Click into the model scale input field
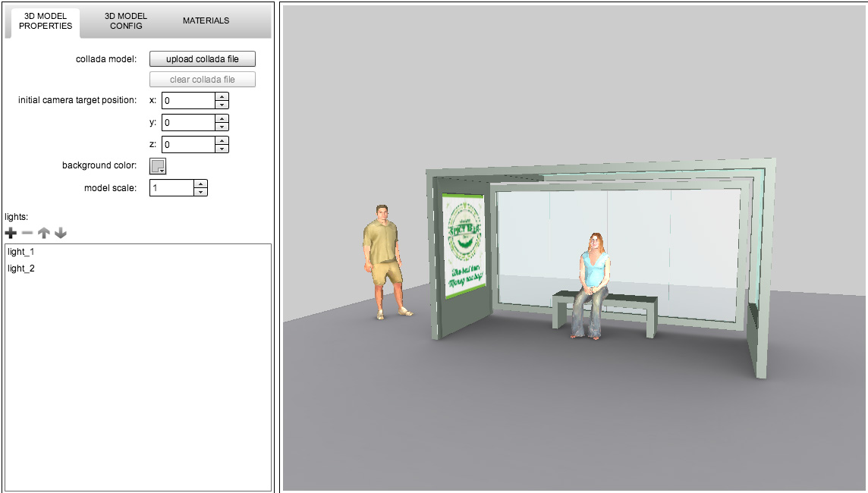Viewport: 868px width, 493px height. (x=171, y=188)
